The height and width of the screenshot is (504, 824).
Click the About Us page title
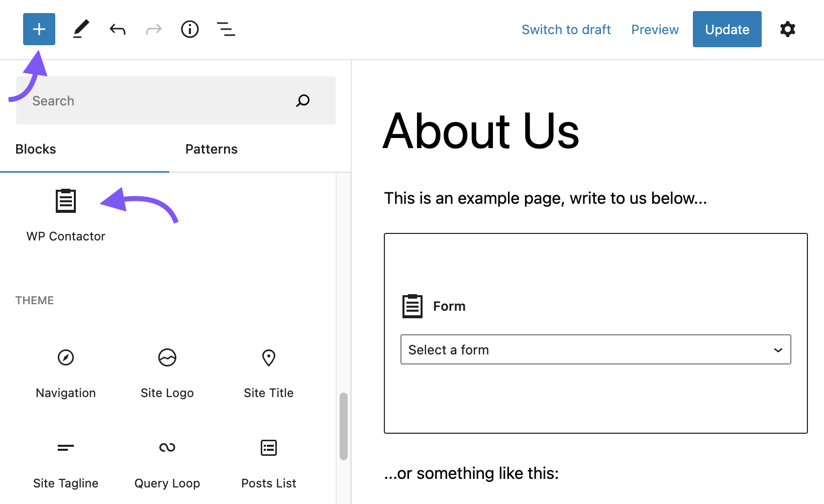[481, 131]
